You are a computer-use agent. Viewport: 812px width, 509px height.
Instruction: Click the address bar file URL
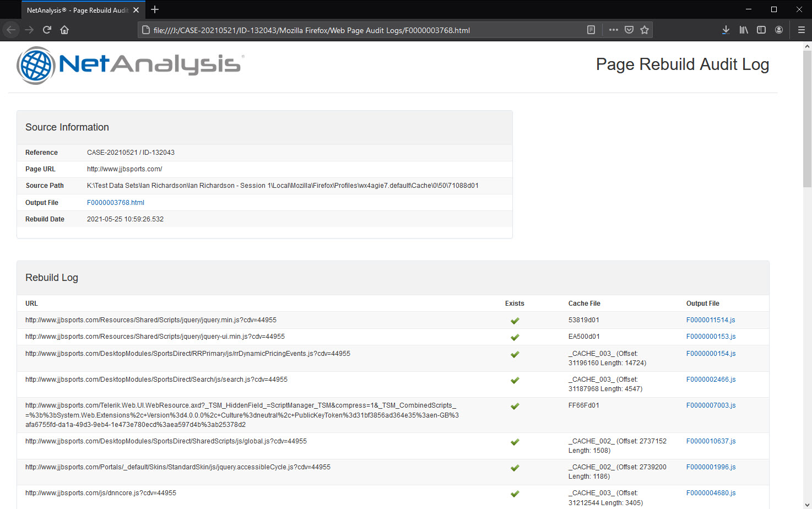click(x=312, y=30)
